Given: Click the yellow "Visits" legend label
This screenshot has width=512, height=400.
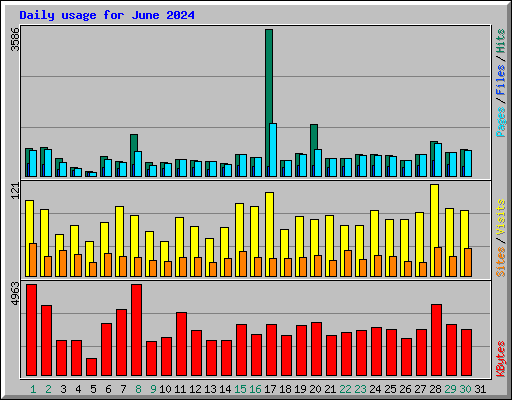Looking at the screenshot, I should point(501,218).
